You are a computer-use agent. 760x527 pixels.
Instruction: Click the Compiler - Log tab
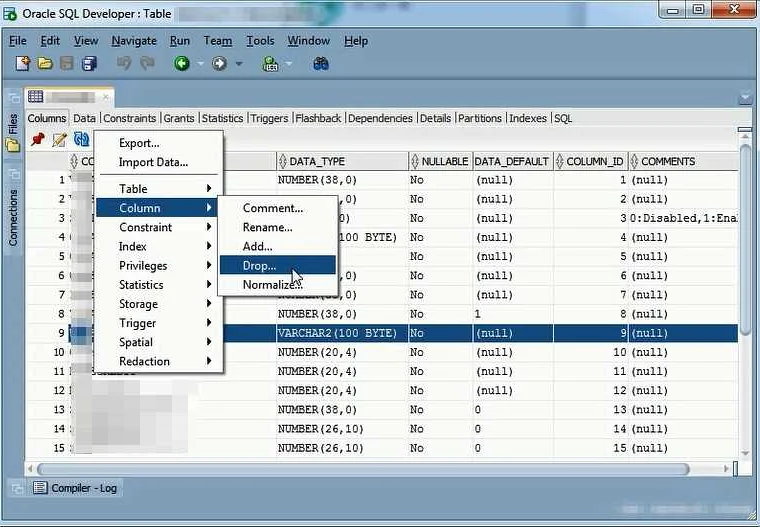click(x=76, y=488)
